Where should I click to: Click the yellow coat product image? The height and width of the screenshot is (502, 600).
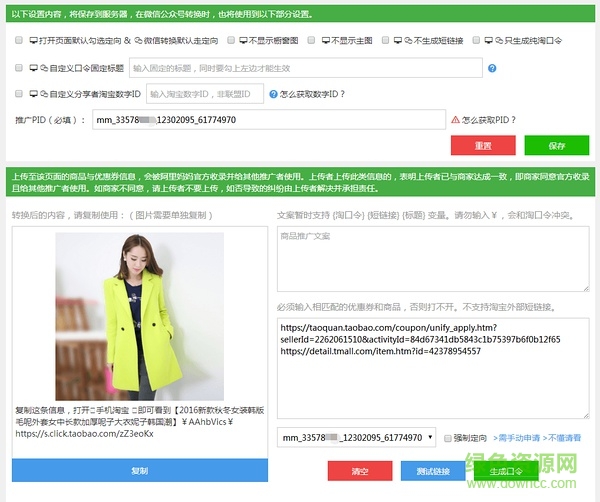click(x=140, y=316)
